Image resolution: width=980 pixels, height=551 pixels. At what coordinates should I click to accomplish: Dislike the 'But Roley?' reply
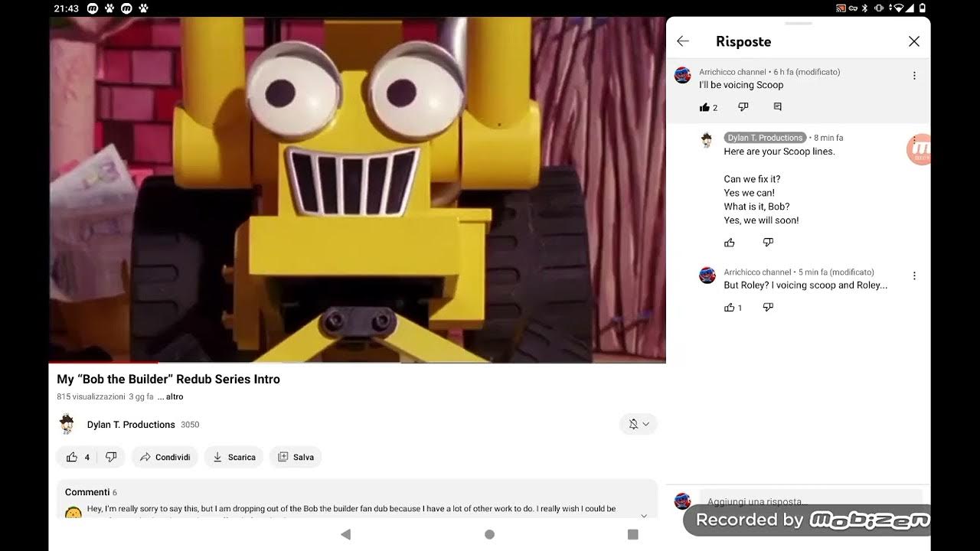768,308
